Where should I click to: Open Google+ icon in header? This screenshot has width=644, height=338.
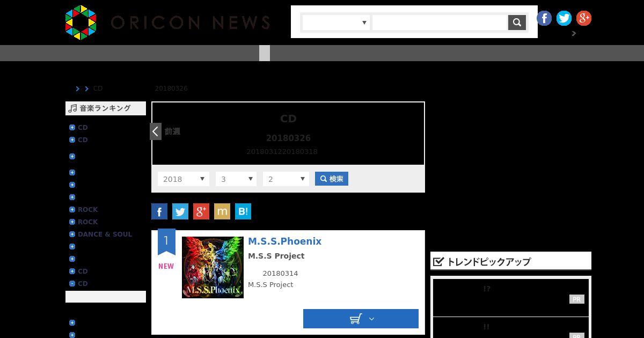point(584,18)
